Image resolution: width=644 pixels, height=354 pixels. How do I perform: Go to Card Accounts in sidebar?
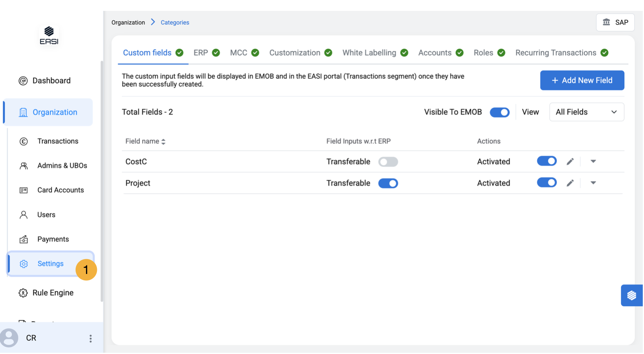(x=60, y=190)
